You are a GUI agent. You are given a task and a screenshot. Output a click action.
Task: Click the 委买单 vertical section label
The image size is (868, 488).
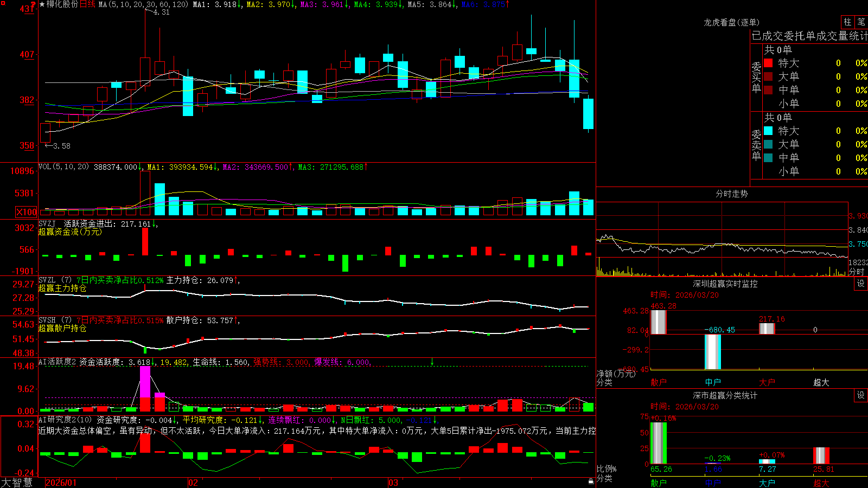(x=756, y=77)
